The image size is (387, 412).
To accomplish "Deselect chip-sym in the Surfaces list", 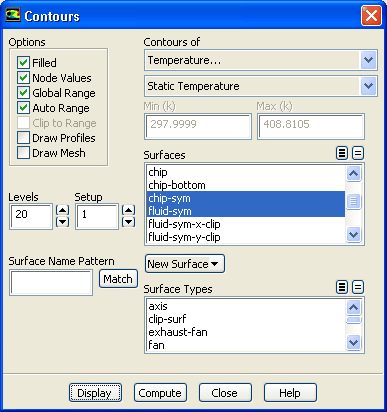I will (x=246, y=198).
